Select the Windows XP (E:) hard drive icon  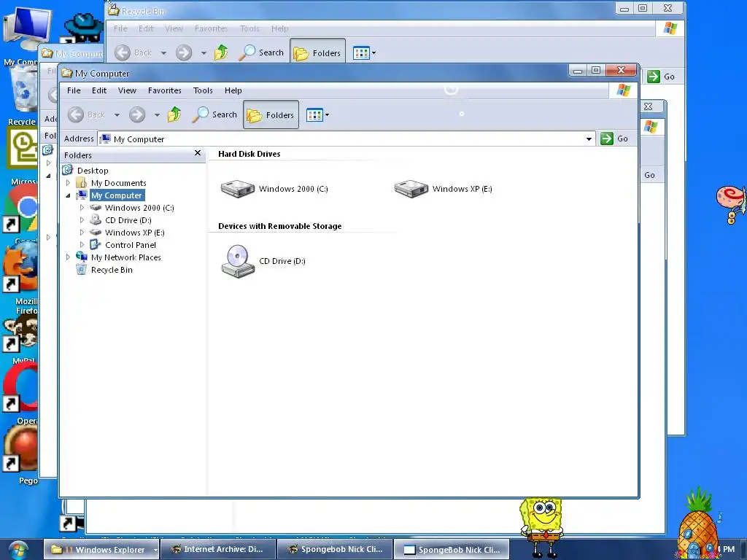point(411,189)
